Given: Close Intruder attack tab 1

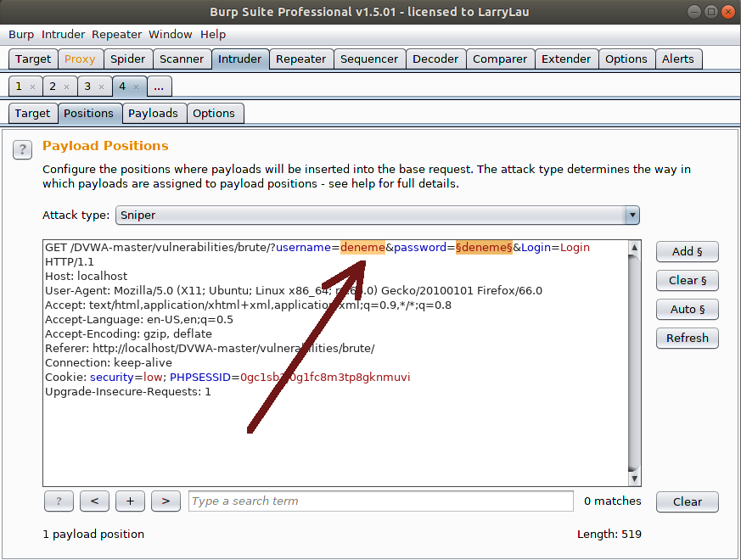Looking at the screenshot, I should tap(32, 87).
